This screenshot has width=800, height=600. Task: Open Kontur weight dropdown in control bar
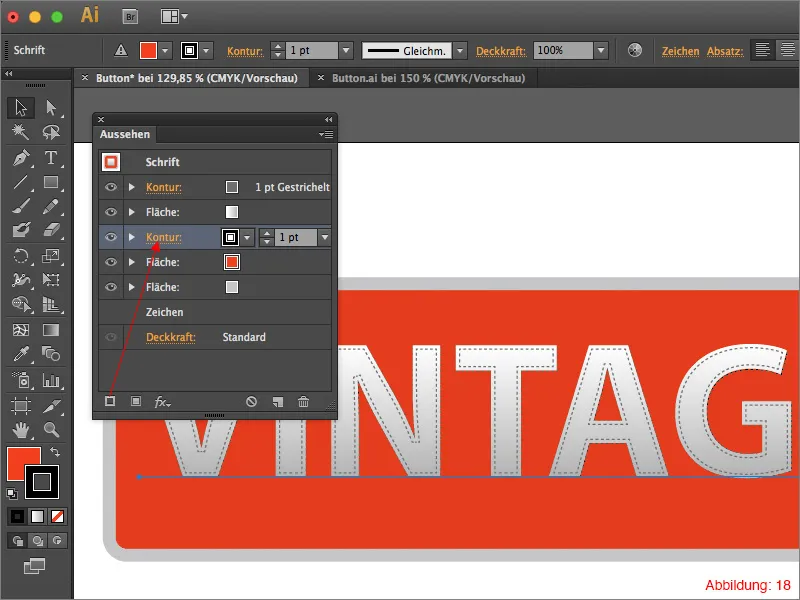point(346,51)
